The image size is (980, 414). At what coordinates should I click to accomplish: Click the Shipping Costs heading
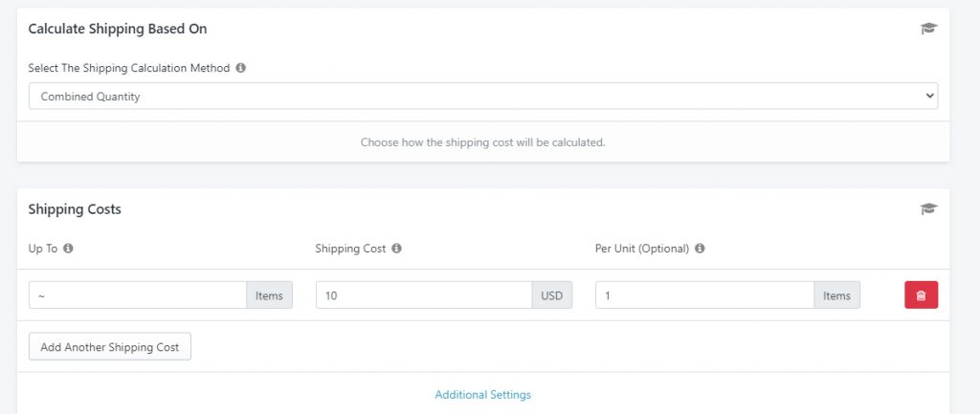[x=75, y=209]
